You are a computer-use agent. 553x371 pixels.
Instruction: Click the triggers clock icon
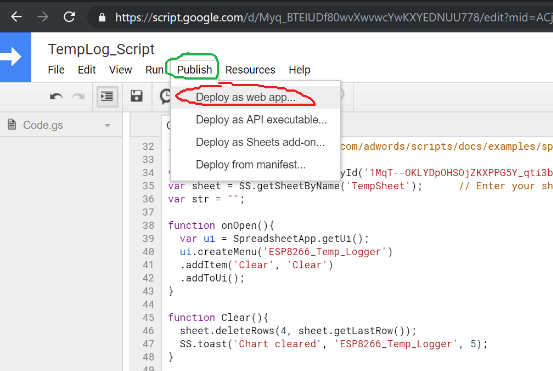click(x=165, y=96)
